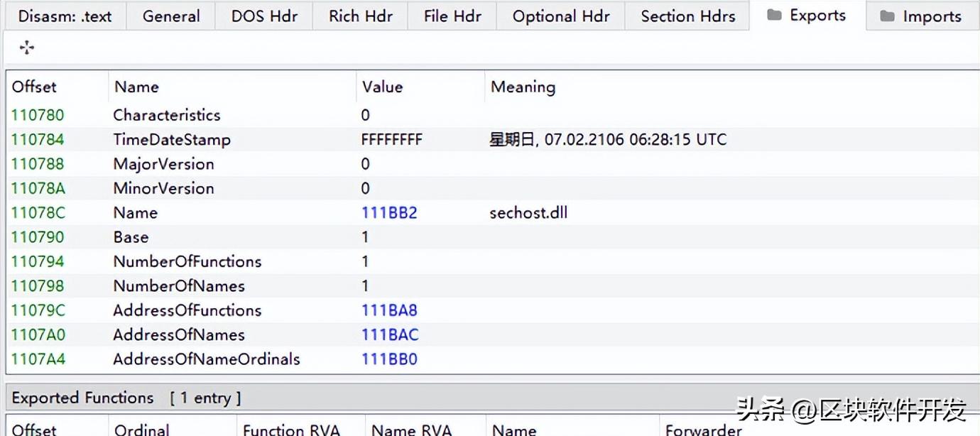The width and height of the screenshot is (980, 436).
Task: Click the crosshair move icon below the tabs
Action: (x=26, y=47)
